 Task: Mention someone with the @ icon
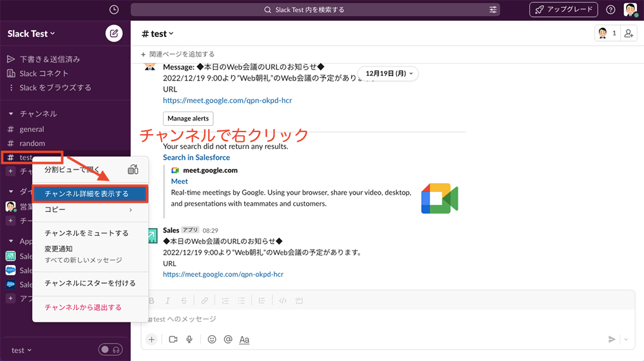(x=228, y=339)
